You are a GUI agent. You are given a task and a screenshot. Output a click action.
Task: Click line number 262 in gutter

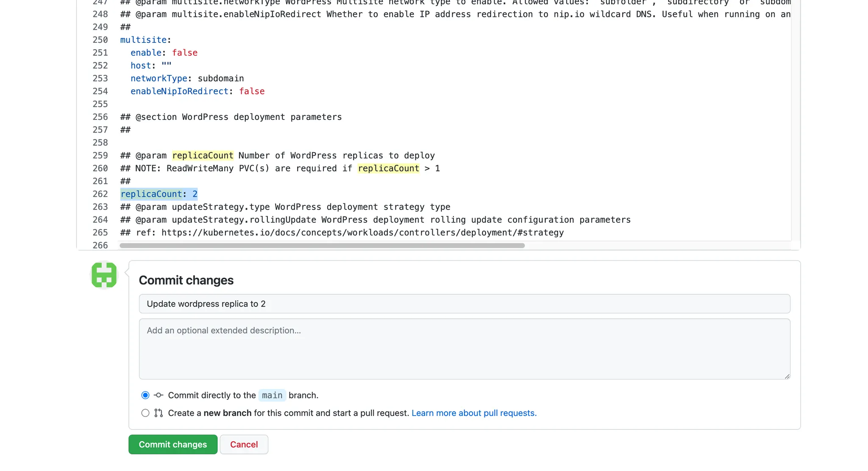tap(100, 194)
